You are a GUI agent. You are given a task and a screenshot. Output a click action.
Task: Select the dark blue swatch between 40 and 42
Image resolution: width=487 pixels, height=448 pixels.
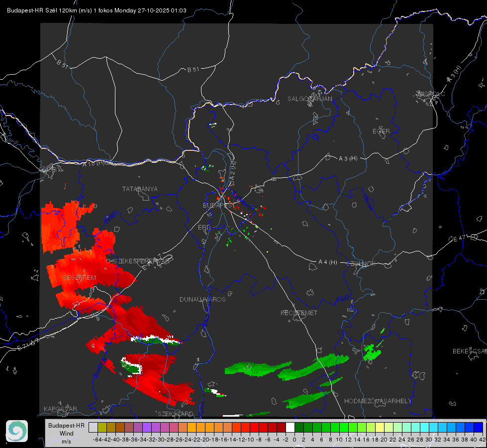tap(479, 427)
